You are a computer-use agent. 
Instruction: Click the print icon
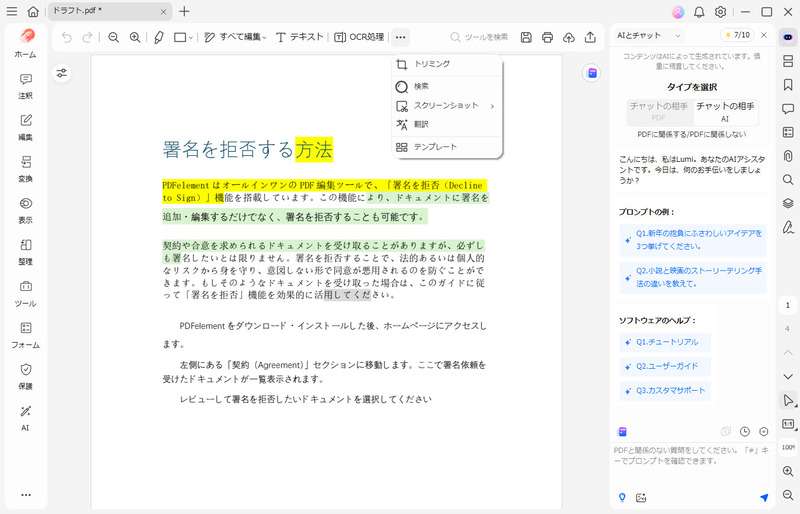(x=547, y=37)
